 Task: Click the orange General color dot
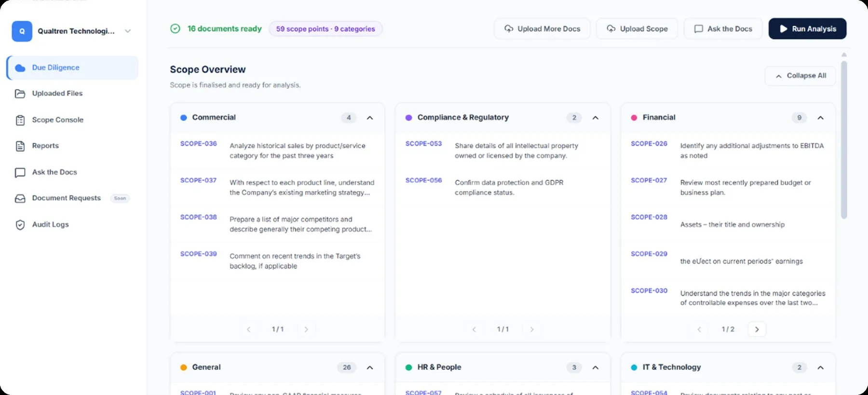click(x=184, y=368)
